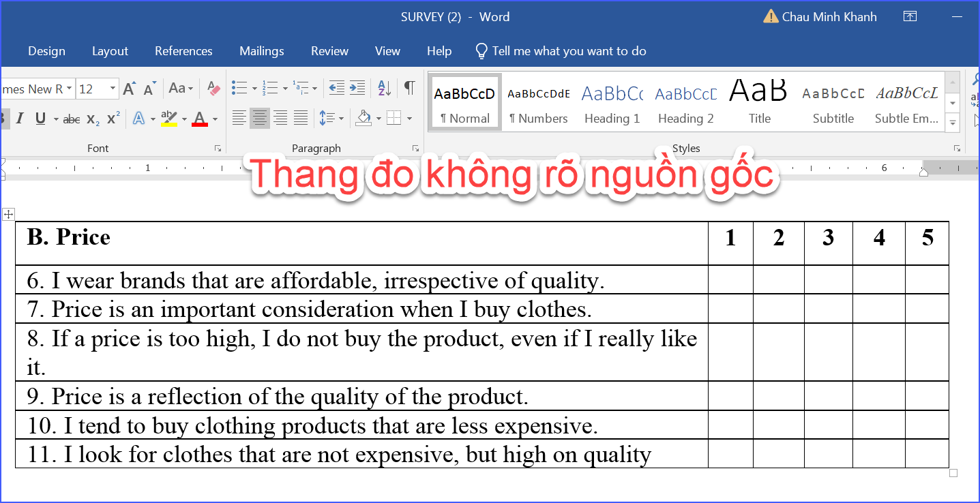Screen dimensions: 980x503
Task: Increase font size with grow font icon
Action: click(x=130, y=89)
